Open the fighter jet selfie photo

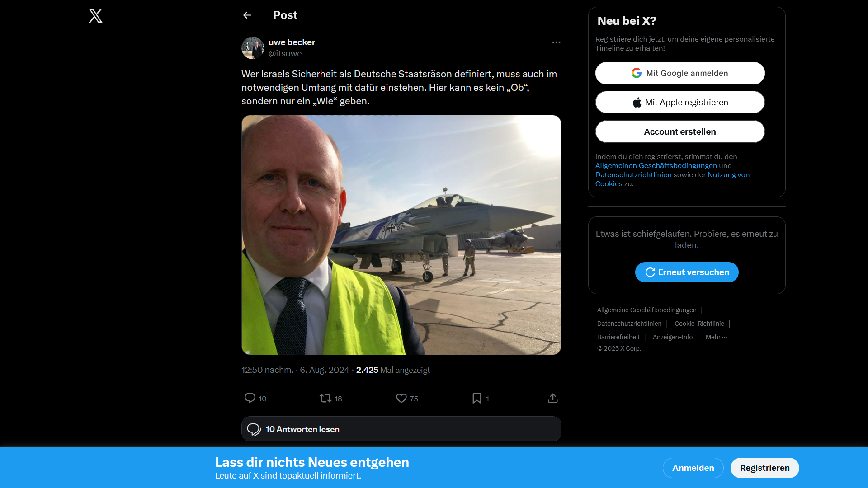pos(401,235)
